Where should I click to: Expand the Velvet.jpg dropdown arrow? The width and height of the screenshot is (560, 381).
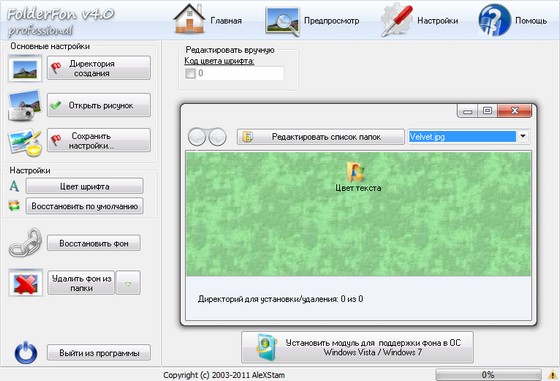pos(523,136)
